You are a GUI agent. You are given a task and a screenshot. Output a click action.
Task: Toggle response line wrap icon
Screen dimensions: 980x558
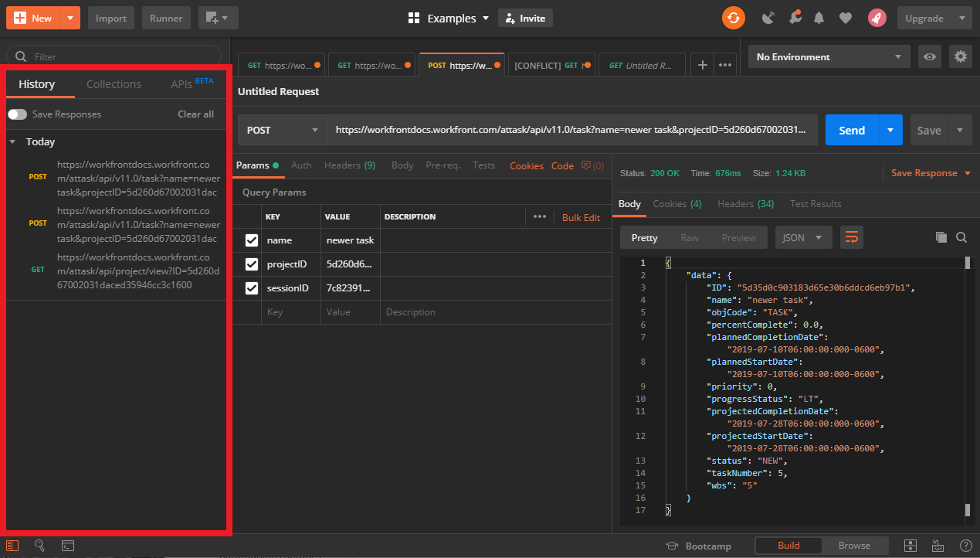coord(852,237)
